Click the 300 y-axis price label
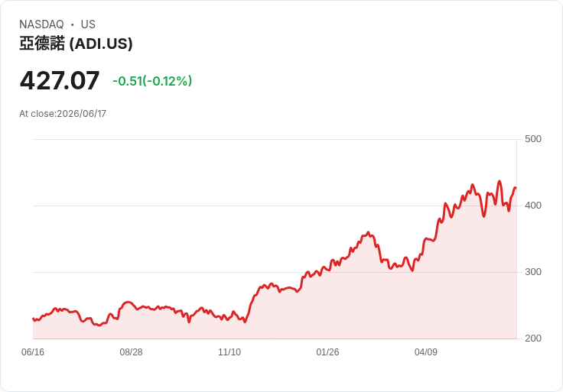563x392 pixels. tap(533, 272)
